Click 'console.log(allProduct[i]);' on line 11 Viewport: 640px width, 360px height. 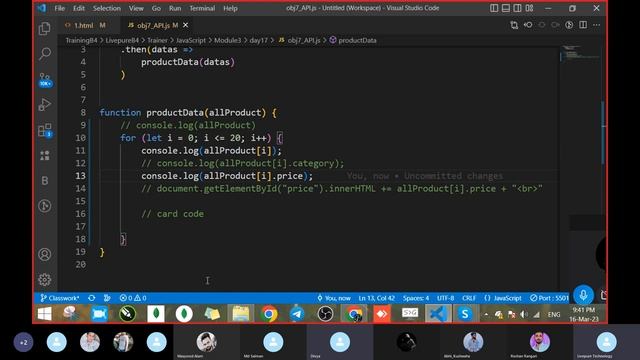[211, 150]
